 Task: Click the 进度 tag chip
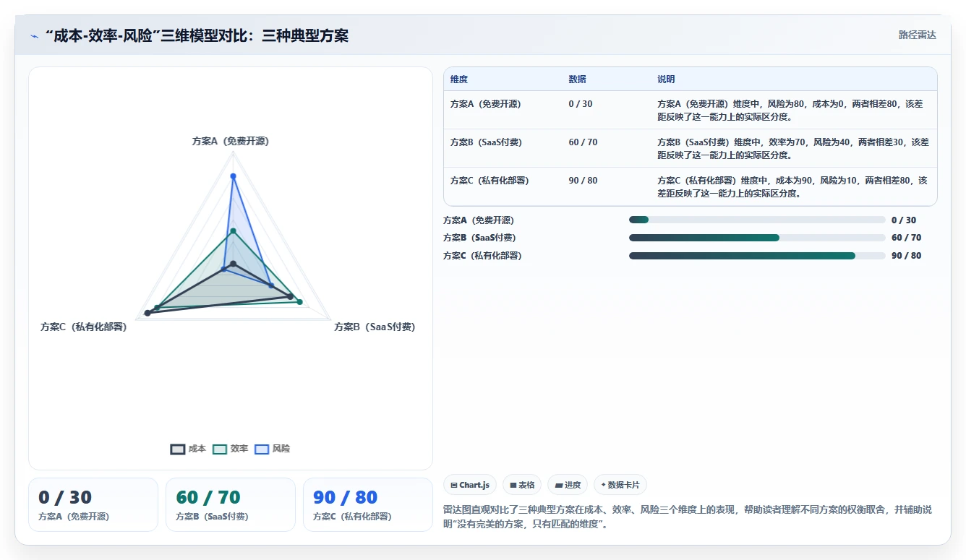coord(568,485)
